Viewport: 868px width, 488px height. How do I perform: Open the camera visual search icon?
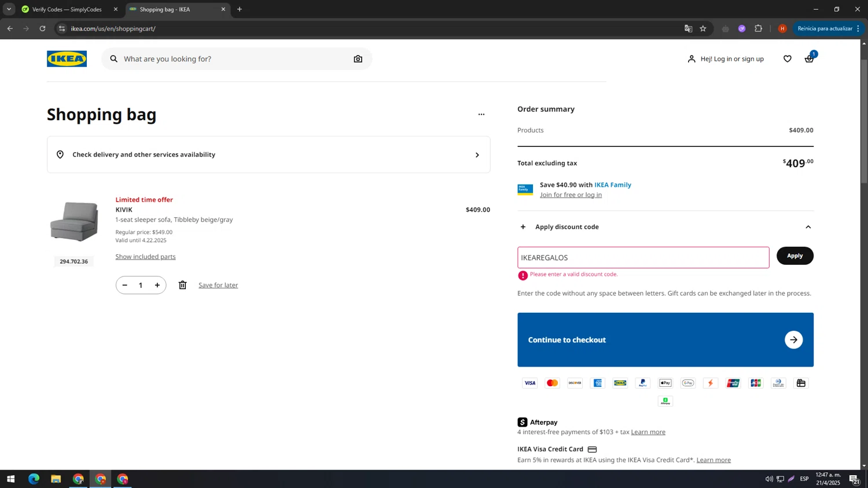(358, 59)
